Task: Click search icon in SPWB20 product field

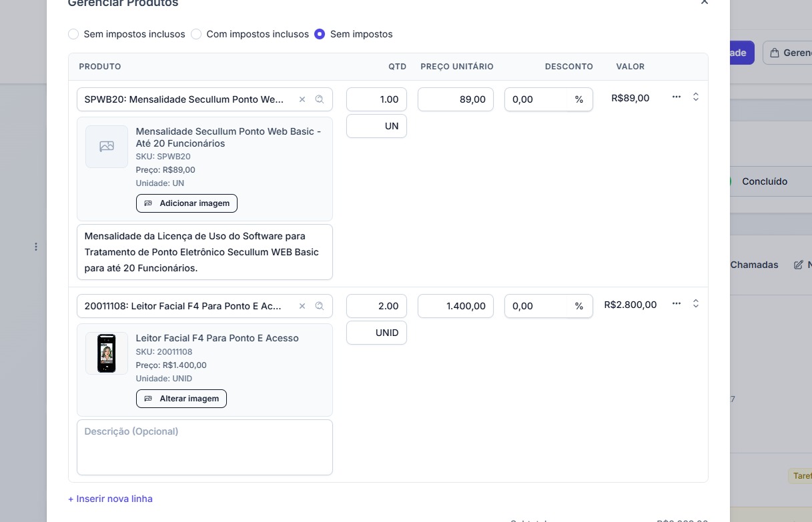Action: point(320,100)
